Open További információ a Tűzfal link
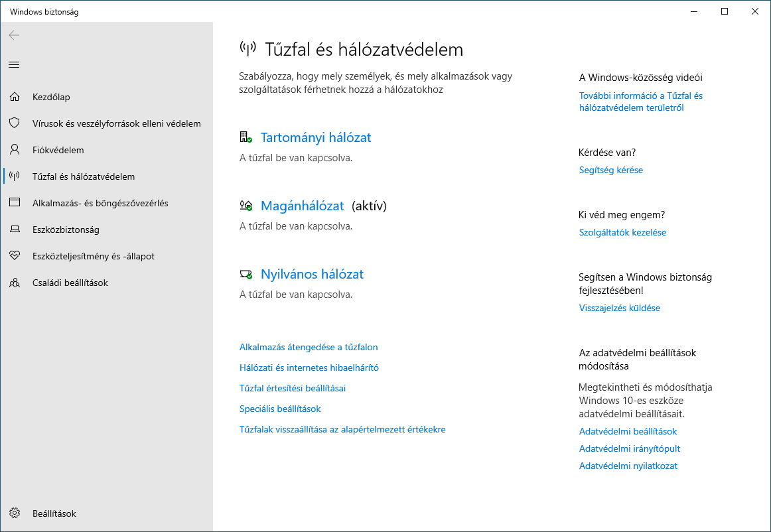 click(x=641, y=101)
